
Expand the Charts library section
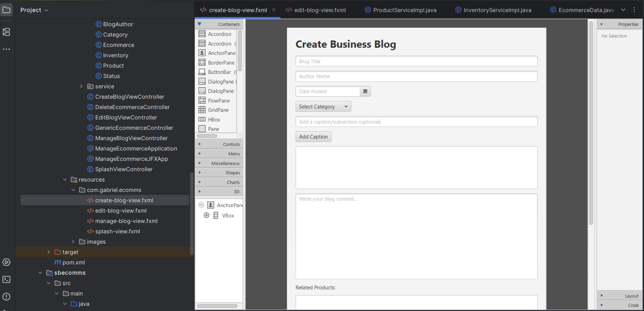pyautogui.click(x=219, y=182)
